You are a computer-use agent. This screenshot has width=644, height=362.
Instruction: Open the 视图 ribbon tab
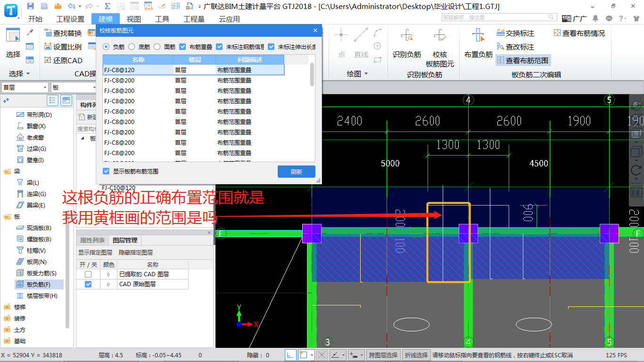pyautogui.click(x=134, y=19)
